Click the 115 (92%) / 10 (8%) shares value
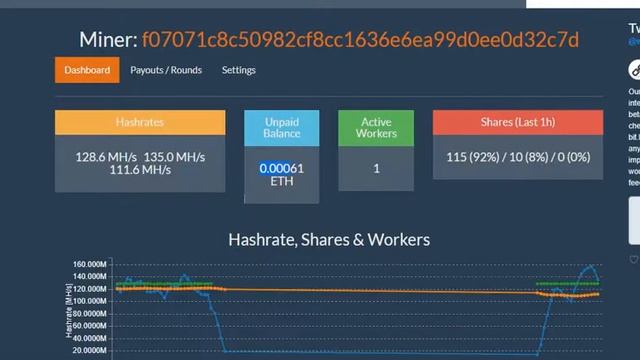Viewport: 640px width, 360px height. pyautogui.click(x=518, y=157)
